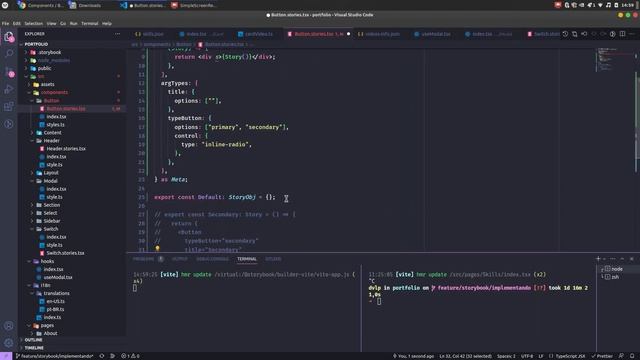
Task: Click the Ln, Col cursor position indicator
Action: [465, 356]
